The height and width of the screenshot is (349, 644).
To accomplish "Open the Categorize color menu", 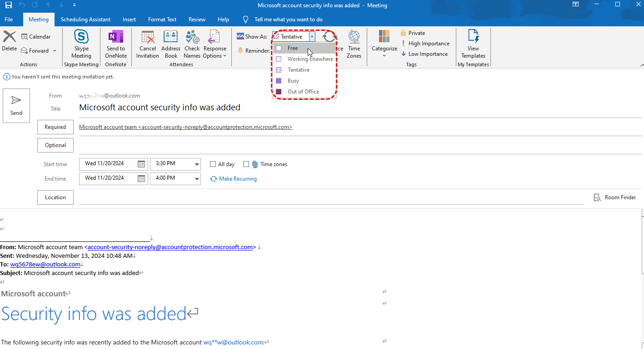I will (384, 44).
